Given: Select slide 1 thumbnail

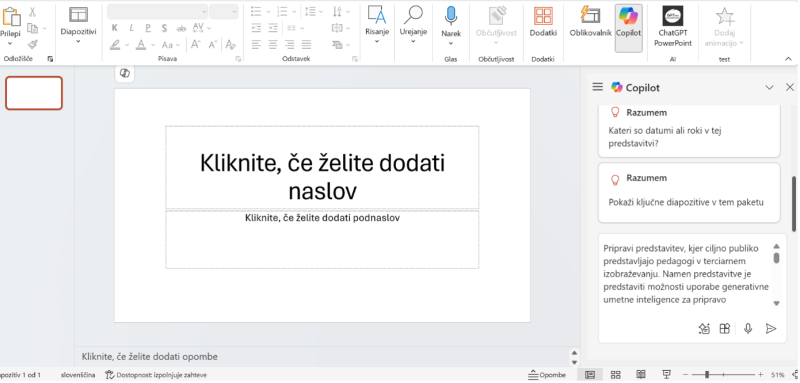Looking at the screenshot, I should pyautogui.click(x=34, y=93).
